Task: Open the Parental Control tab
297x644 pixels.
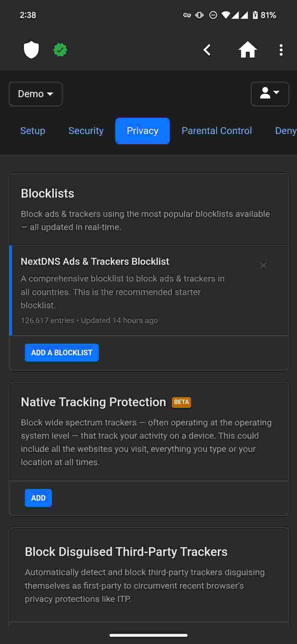Action: (x=217, y=130)
